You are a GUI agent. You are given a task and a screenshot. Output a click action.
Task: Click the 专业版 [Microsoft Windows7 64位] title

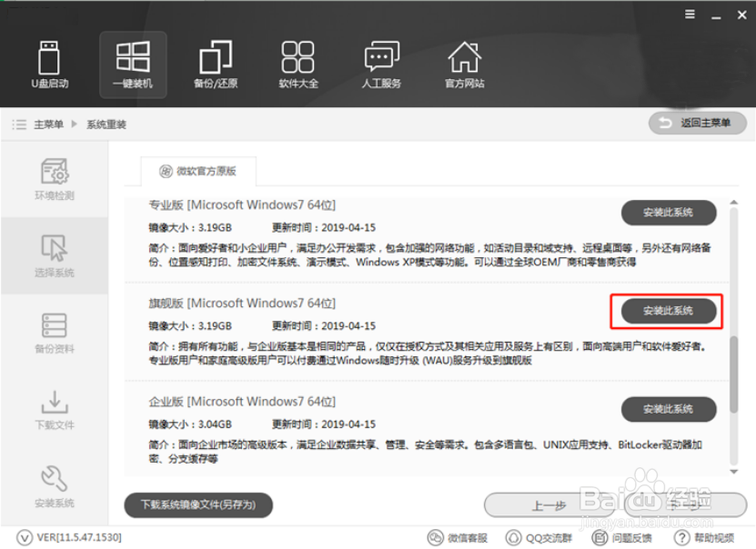point(242,205)
